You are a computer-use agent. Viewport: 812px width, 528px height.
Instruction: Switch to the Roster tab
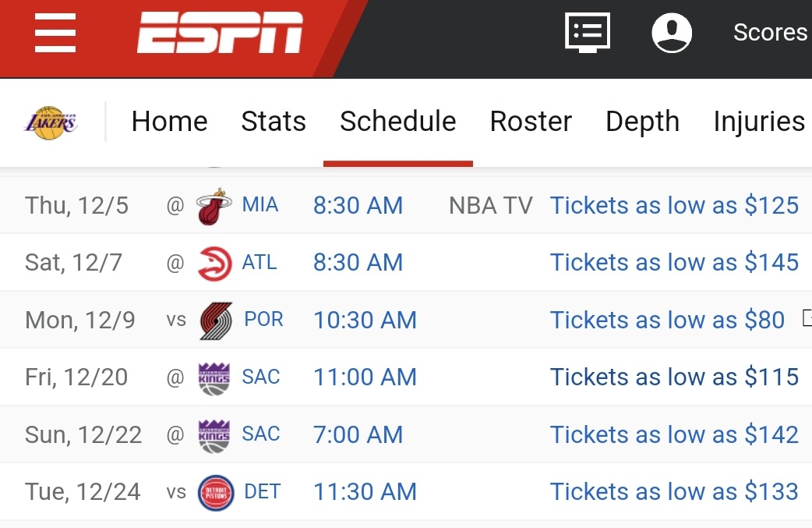coord(531,122)
